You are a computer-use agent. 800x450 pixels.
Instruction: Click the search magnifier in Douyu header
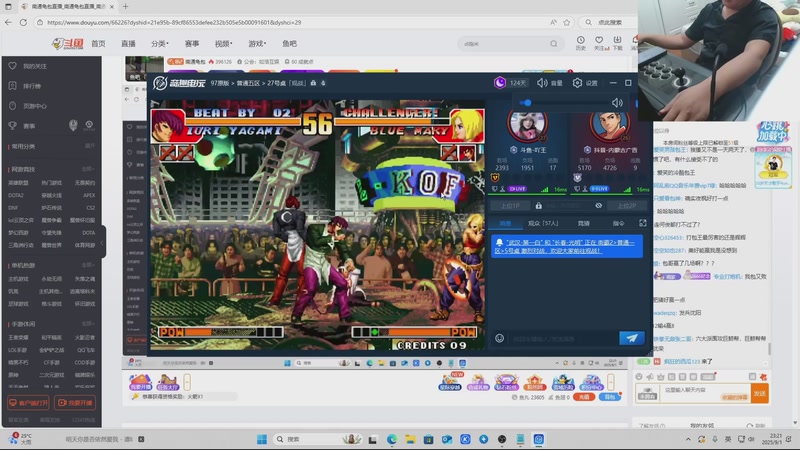[x=554, y=44]
